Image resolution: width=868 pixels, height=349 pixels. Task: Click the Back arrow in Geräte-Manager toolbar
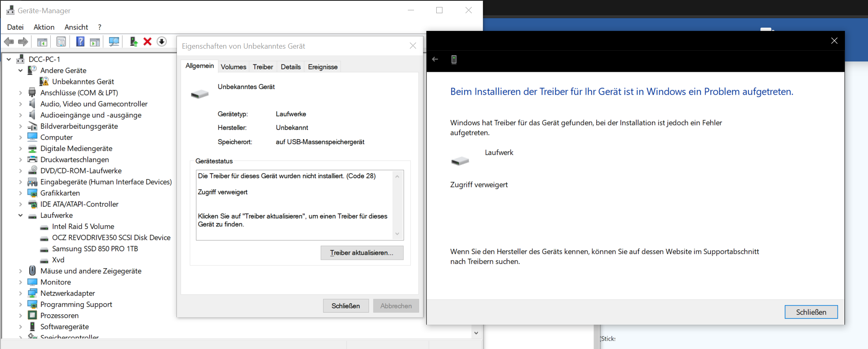[9, 42]
